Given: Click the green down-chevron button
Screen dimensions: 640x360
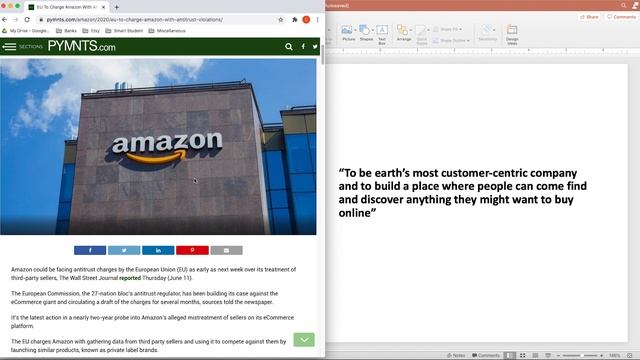Looking at the screenshot, I should pos(304,340).
